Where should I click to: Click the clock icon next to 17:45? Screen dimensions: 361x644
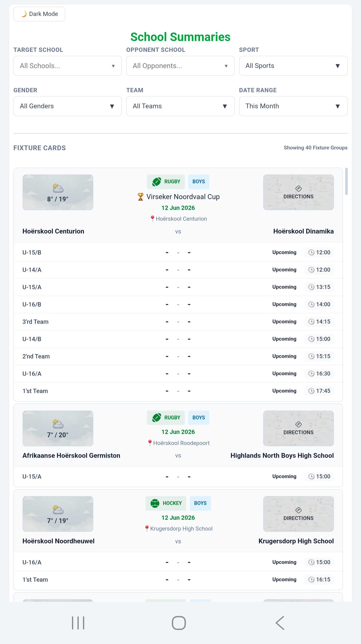coord(311,391)
